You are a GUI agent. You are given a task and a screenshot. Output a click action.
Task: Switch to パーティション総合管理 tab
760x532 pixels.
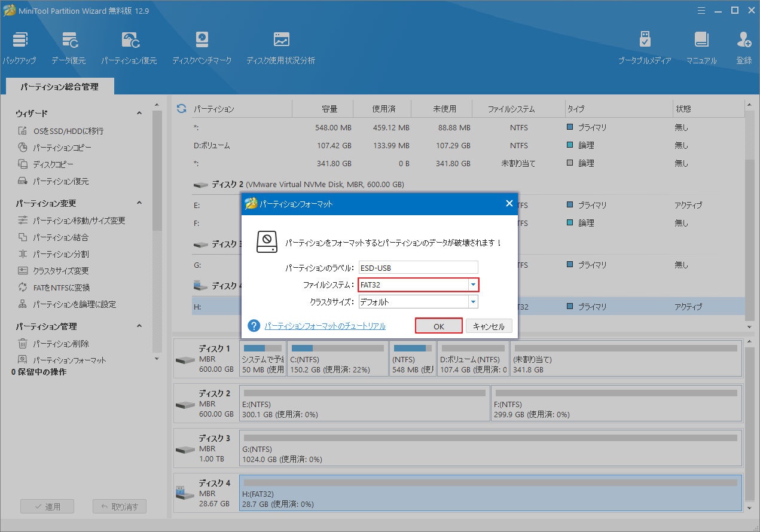pos(59,87)
